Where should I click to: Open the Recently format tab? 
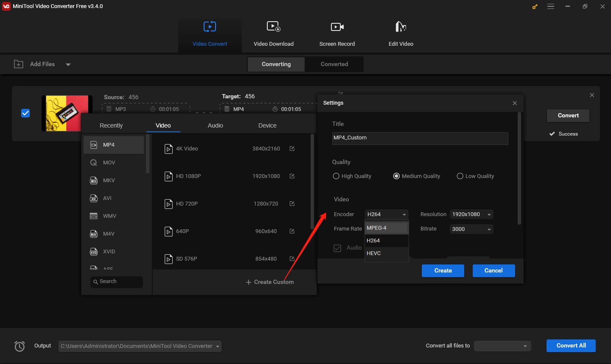[111, 125]
